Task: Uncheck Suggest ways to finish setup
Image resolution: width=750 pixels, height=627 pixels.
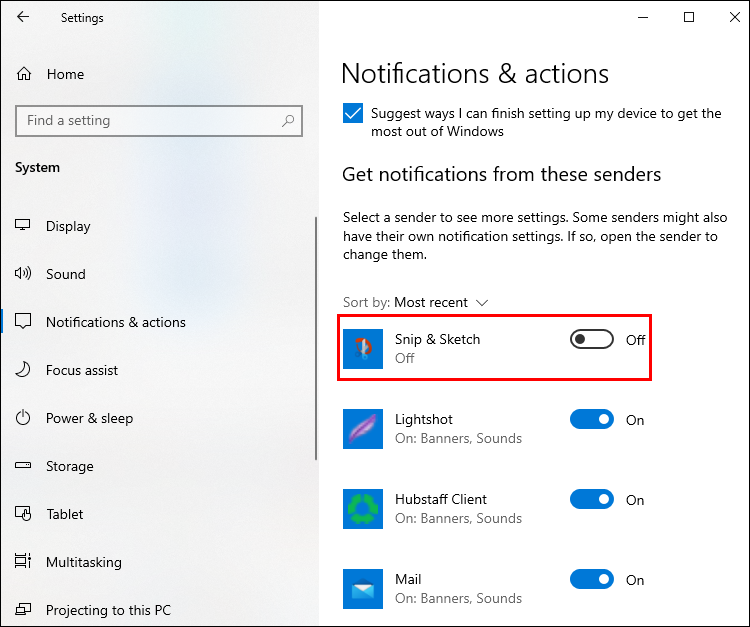Action: click(353, 113)
